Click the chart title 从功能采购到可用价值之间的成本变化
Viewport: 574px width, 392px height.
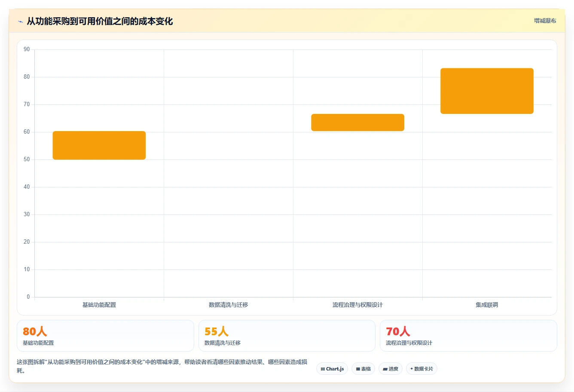click(x=100, y=21)
